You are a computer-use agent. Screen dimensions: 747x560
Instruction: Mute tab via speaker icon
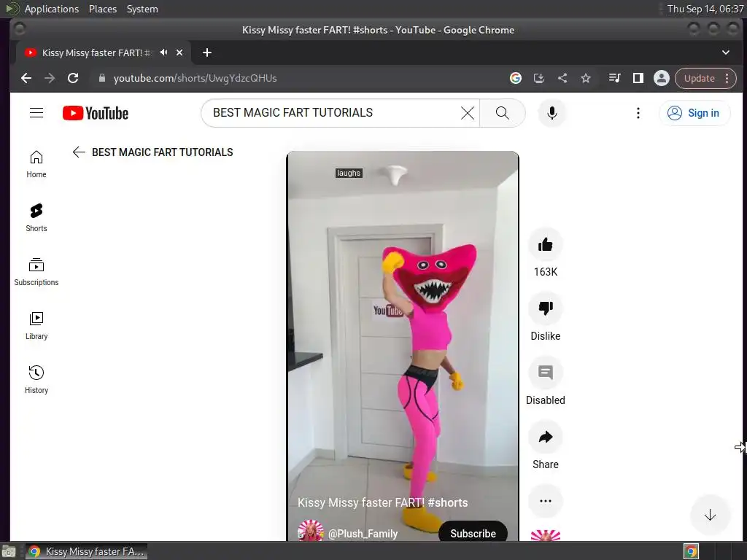tap(164, 52)
